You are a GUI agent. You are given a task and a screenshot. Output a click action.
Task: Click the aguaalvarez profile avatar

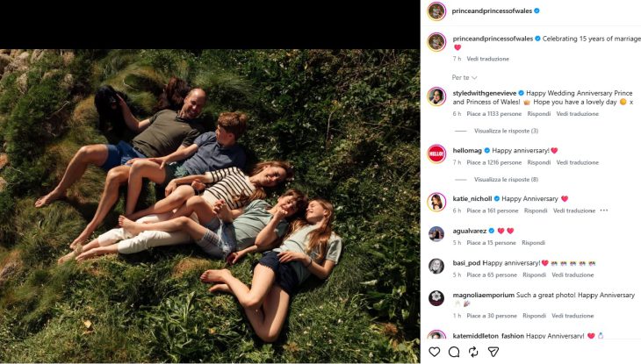point(436,233)
